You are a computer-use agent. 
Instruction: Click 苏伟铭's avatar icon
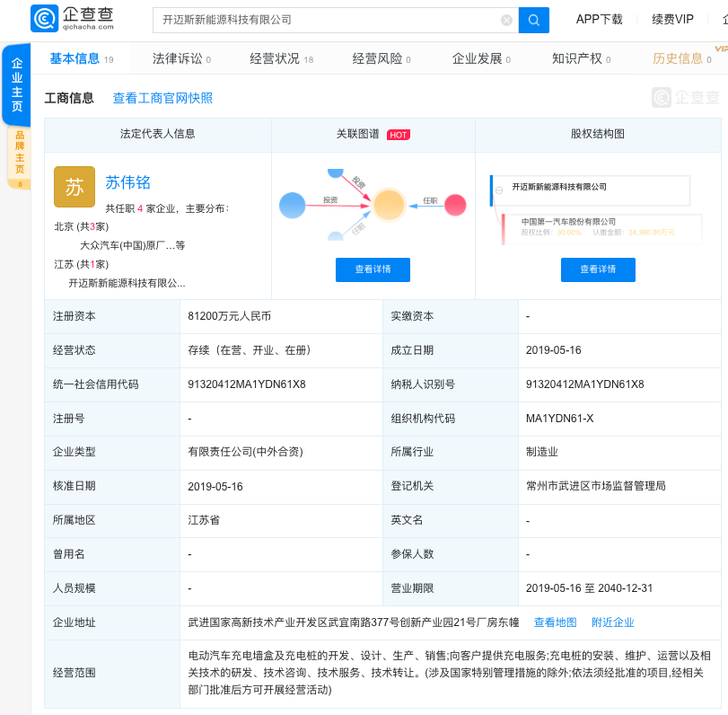[x=74, y=188]
